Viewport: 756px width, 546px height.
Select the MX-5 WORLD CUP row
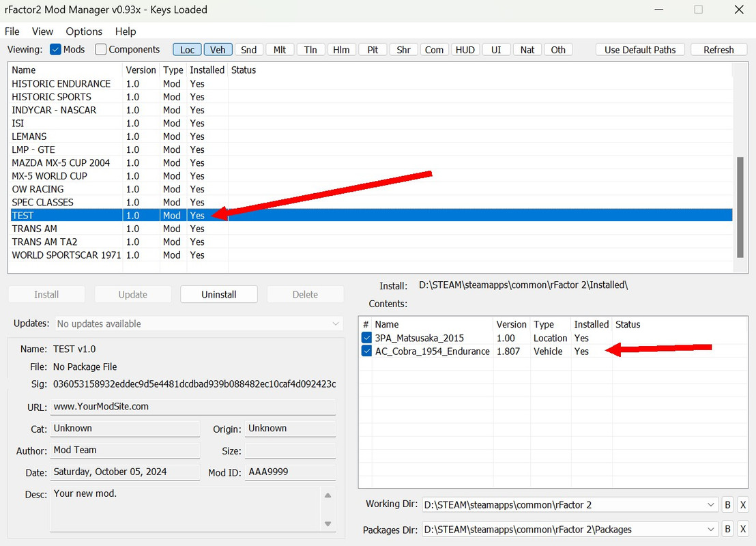pyautogui.click(x=371, y=176)
